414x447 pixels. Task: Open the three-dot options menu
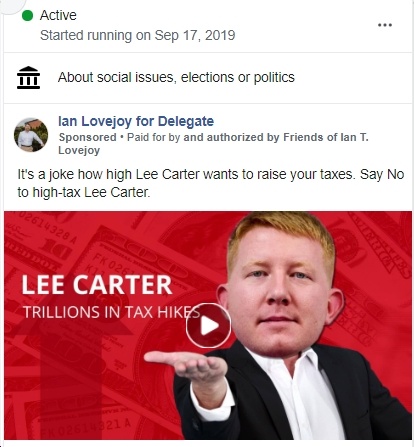click(x=385, y=25)
